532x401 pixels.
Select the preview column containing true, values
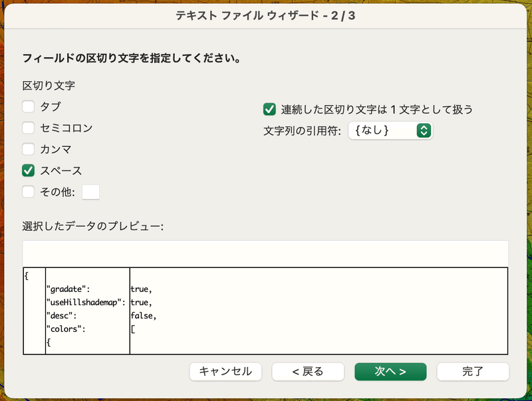pyautogui.click(x=319, y=311)
